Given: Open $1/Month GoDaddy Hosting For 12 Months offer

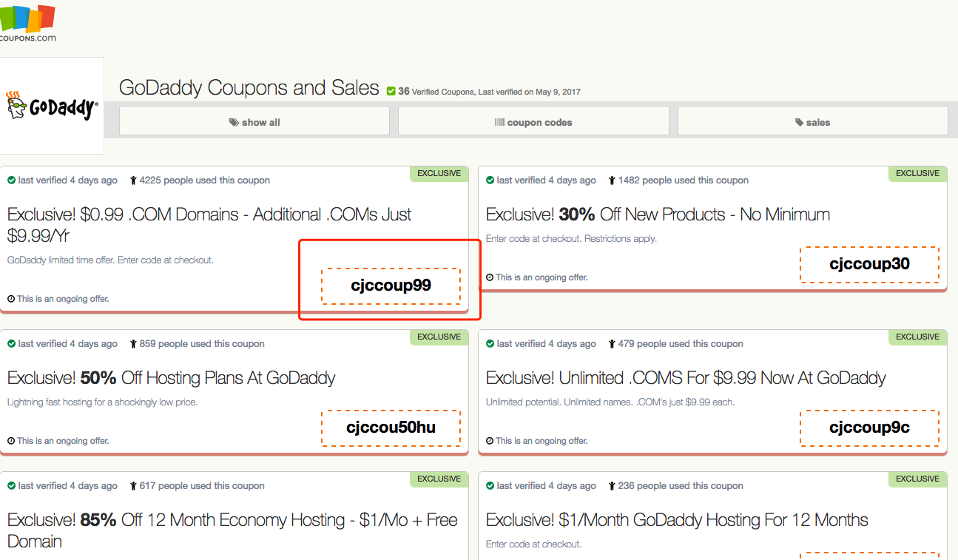Looking at the screenshot, I should coord(677,520).
